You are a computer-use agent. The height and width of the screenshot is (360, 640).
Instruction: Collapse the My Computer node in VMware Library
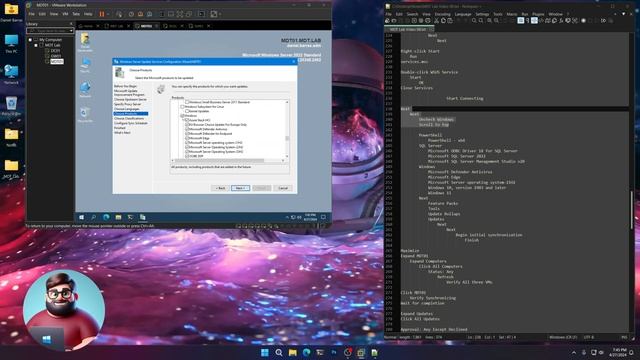click(30, 40)
